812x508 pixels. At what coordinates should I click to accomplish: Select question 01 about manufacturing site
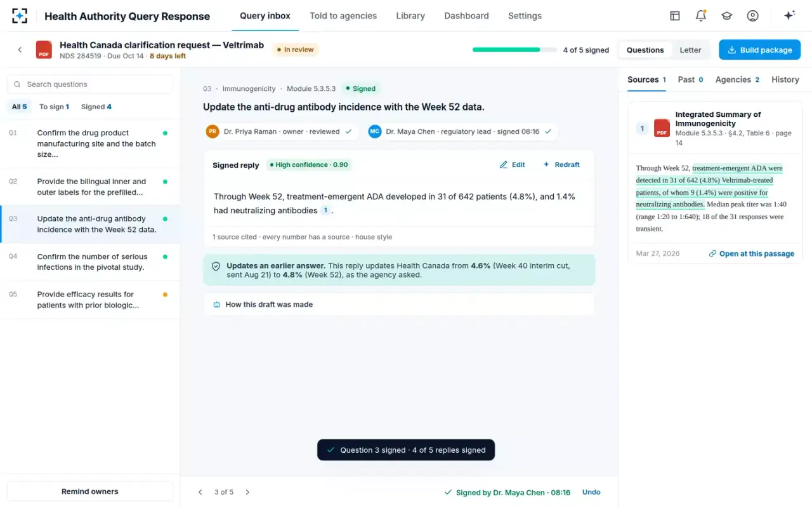[90, 144]
